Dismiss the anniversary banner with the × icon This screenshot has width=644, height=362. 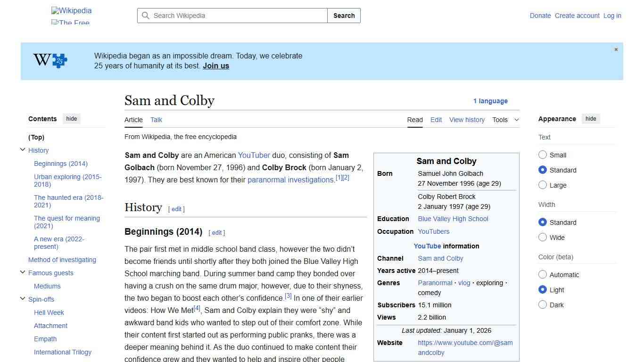tap(616, 49)
